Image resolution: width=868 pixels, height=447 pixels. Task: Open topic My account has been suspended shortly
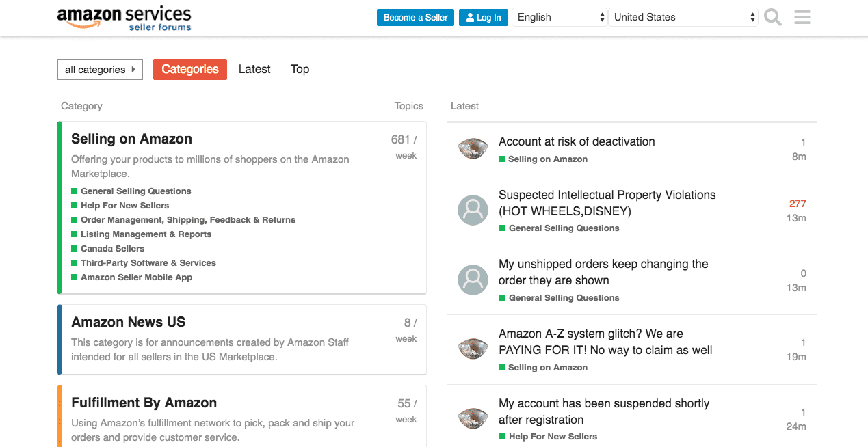click(x=604, y=411)
